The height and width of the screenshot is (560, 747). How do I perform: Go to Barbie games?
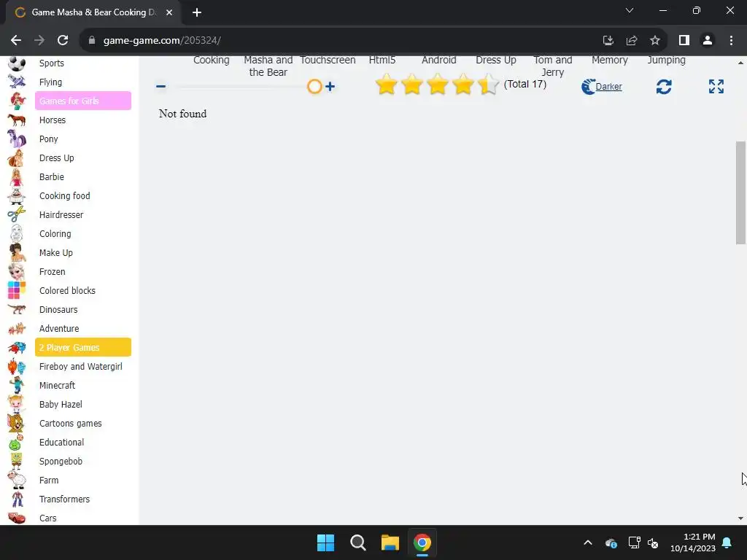[52, 177]
